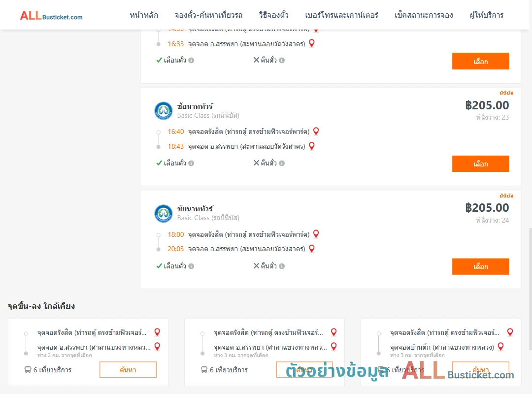Show เลื่อนตั๋ว info icon for 16:33 trip
The width and height of the screenshot is (532, 394).
tap(191, 60)
